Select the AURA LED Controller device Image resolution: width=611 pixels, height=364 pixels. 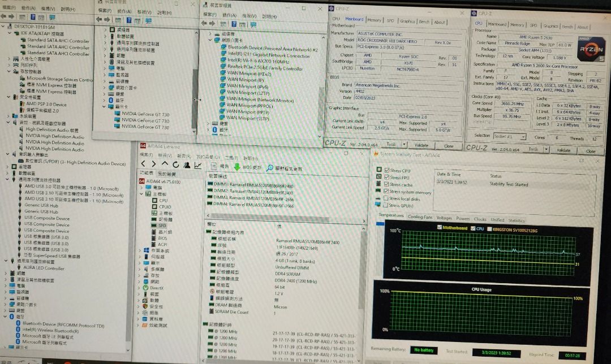coord(44,268)
